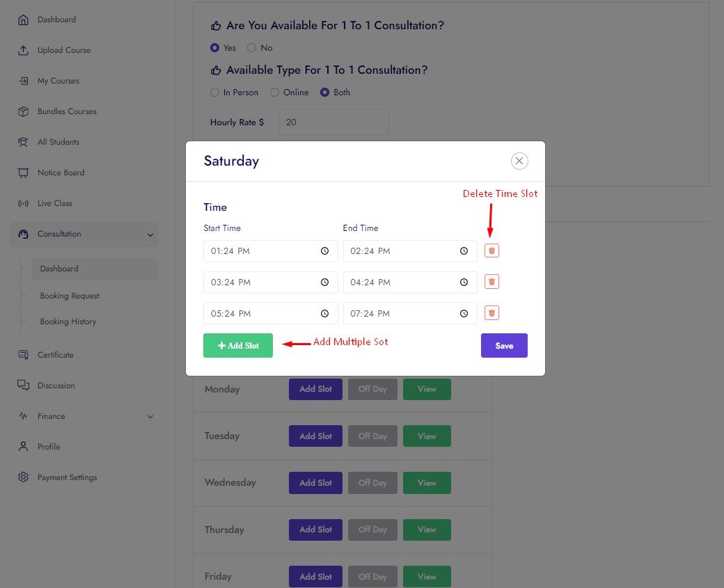Open the Booking Request submenu item

pyautogui.click(x=70, y=296)
